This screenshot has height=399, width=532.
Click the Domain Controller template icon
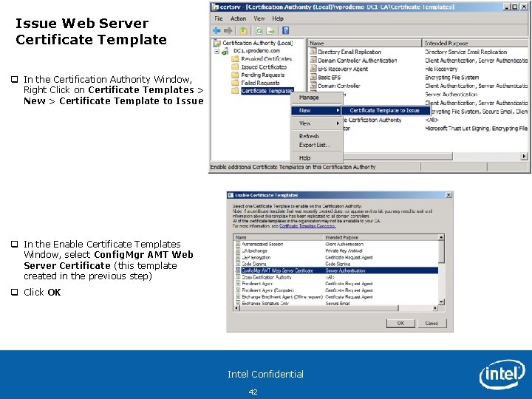click(313, 86)
